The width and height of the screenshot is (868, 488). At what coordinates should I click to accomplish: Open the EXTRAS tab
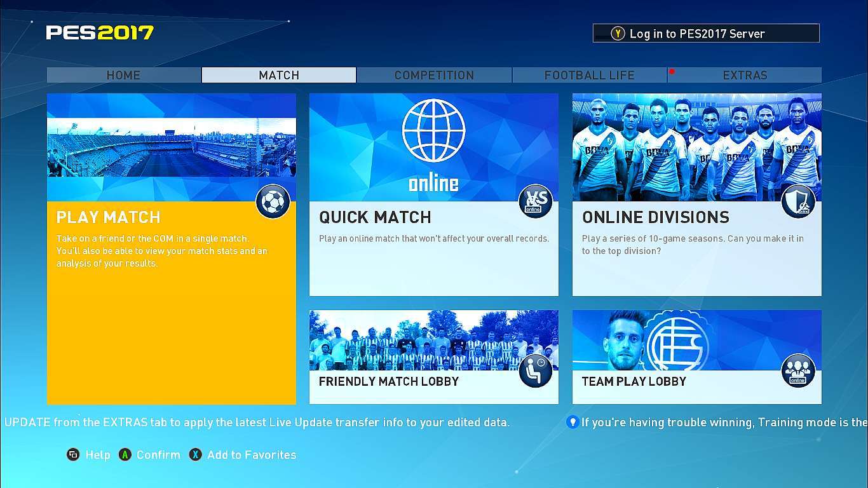(x=745, y=75)
